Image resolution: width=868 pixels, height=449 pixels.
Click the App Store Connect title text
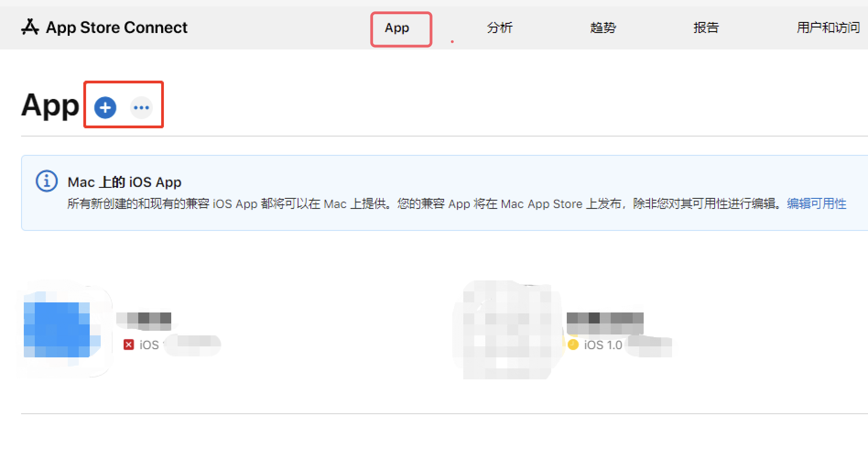117,27
